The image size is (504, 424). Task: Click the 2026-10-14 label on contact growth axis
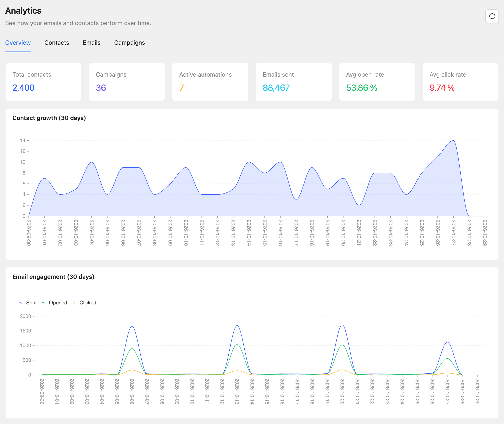249,233
